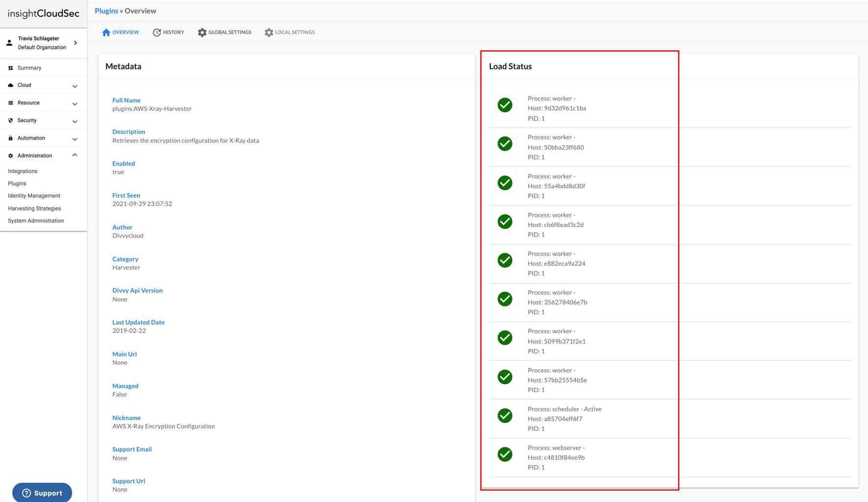Switch to the History tab

pos(169,32)
